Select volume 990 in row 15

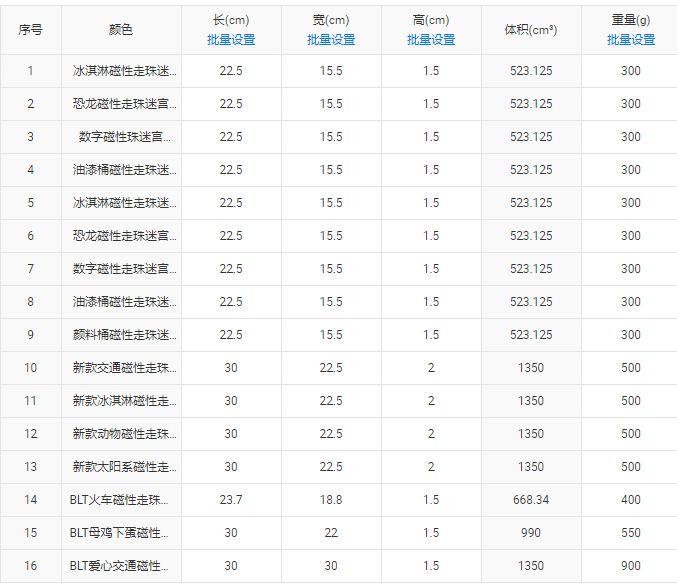click(531, 533)
